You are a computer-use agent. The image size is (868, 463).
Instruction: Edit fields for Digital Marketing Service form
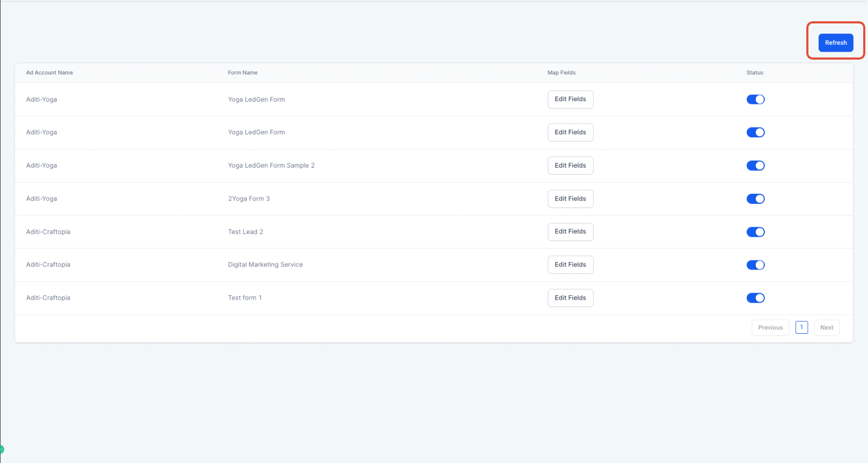[x=570, y=264]
